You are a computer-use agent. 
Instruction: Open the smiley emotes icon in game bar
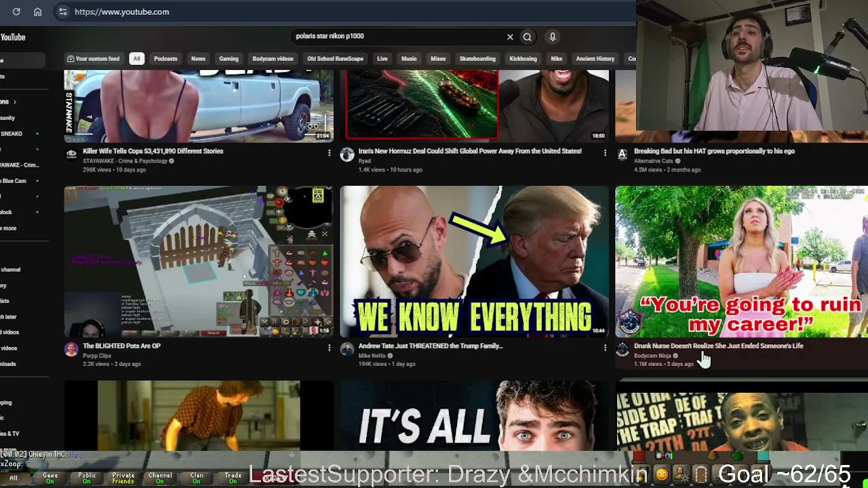click(662, 475)
